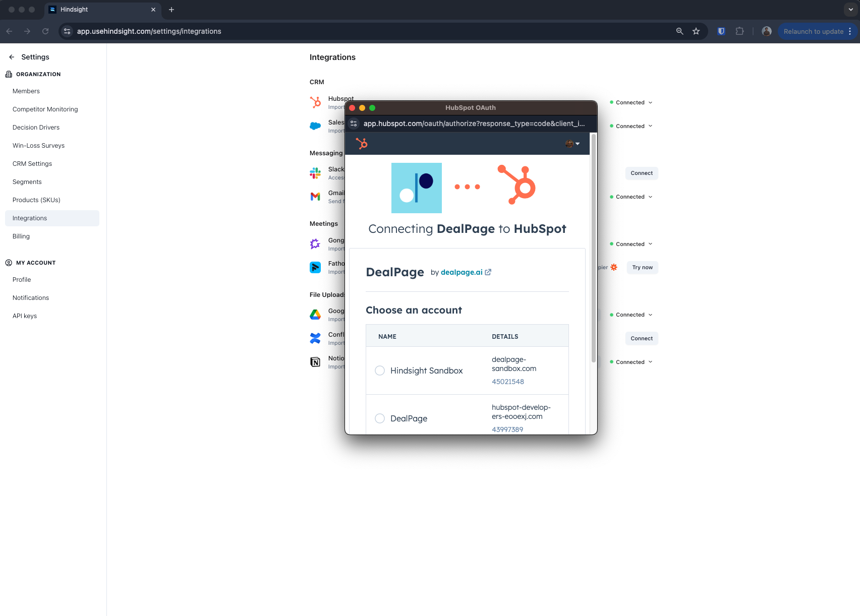This screenshot has height=616, width=860.
Task: Expand Google Drive Connected status dropdown
Action: coord(631,315)
